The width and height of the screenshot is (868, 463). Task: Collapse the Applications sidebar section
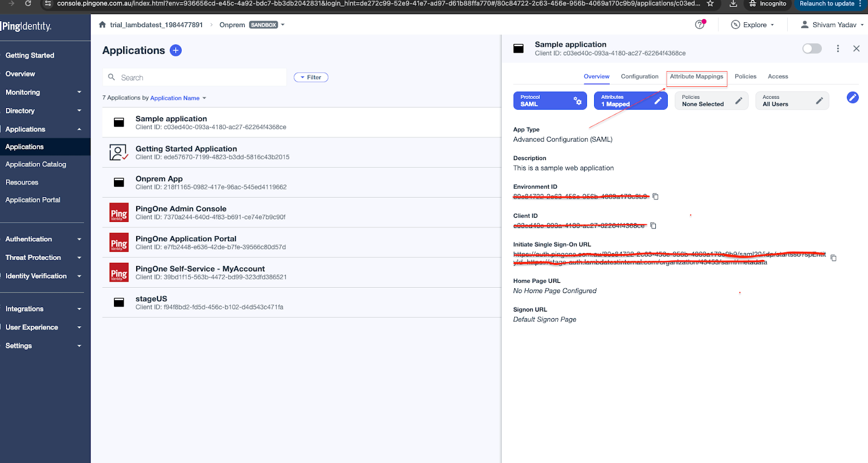[79, 129]
